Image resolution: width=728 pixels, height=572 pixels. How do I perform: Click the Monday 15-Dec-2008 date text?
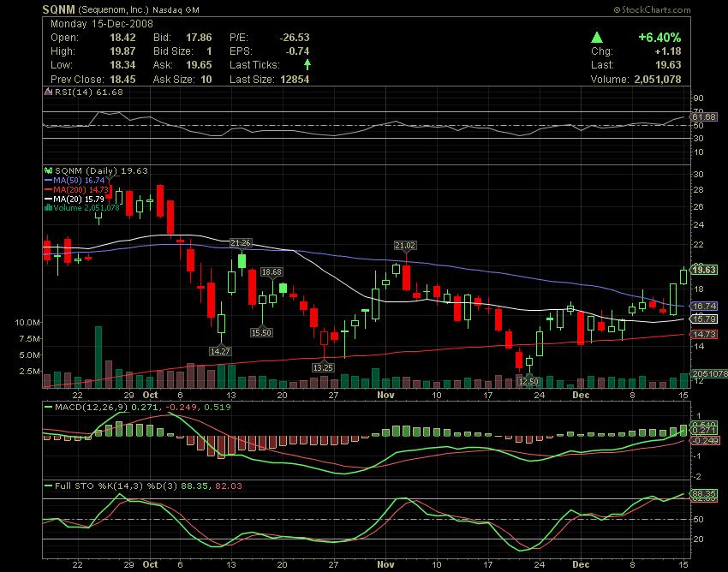102,24
